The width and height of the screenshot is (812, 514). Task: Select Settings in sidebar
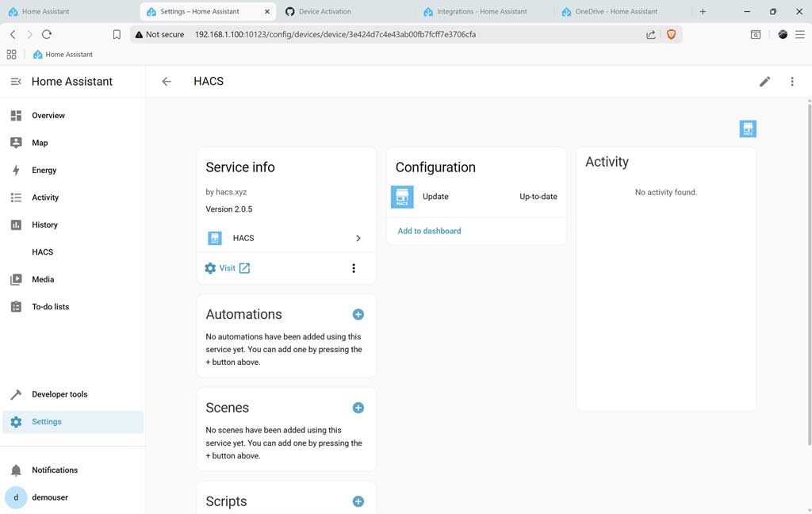point(72,422)
